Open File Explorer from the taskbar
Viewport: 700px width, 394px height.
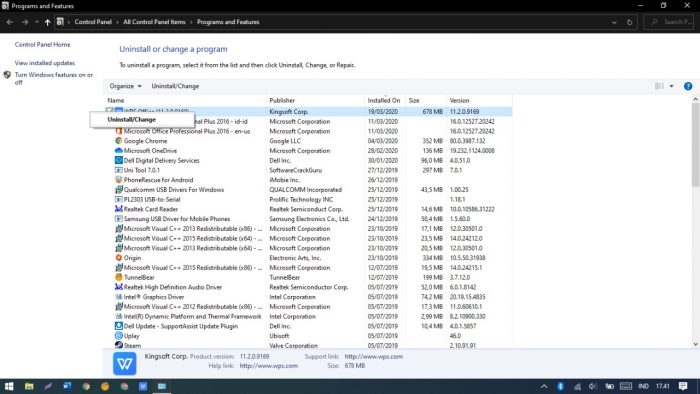[29, 386]
